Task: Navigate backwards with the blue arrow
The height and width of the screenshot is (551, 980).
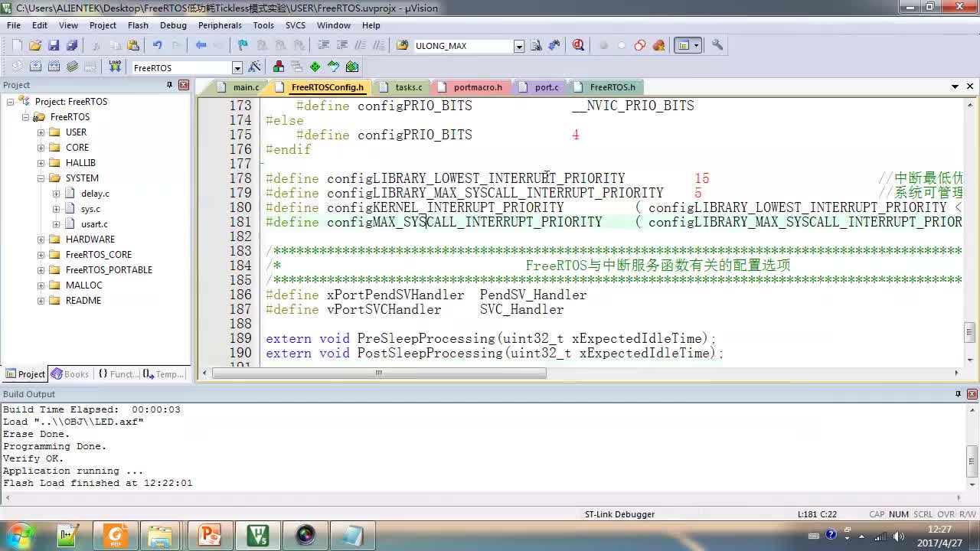Action: [201, 45]
